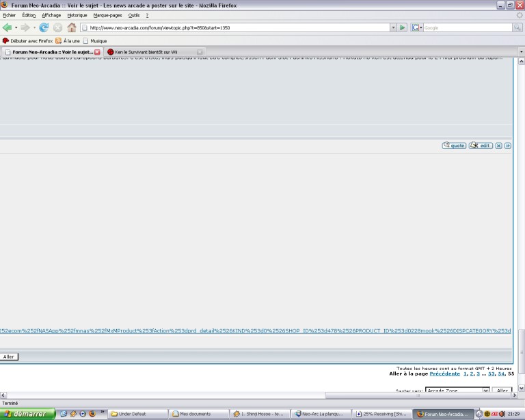This screenshot has height=420, width=525.
Task: Click the browser Back arrow button
Action: (x=8, y=27)
